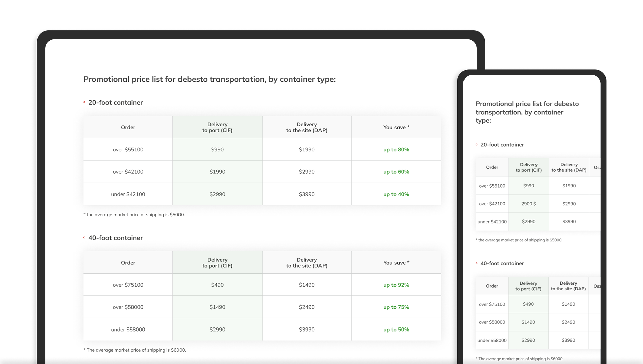
Task: Click tablet CIF price $1490 in over $58000 row
Action: [217, 307]
